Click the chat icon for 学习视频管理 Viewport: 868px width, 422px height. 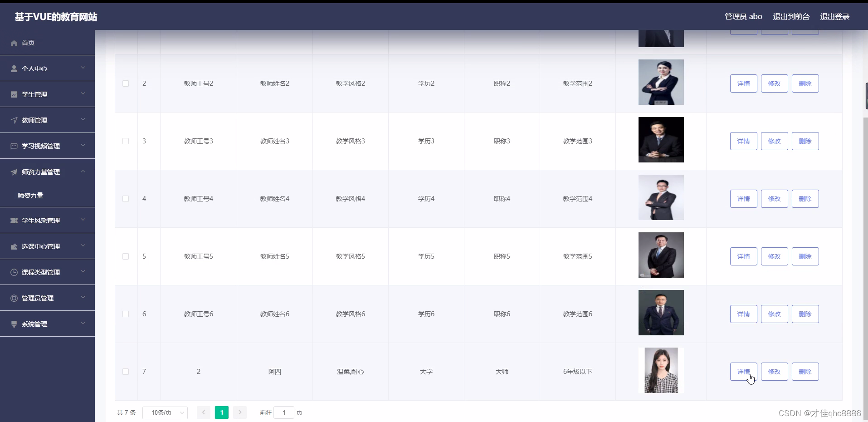14,146
